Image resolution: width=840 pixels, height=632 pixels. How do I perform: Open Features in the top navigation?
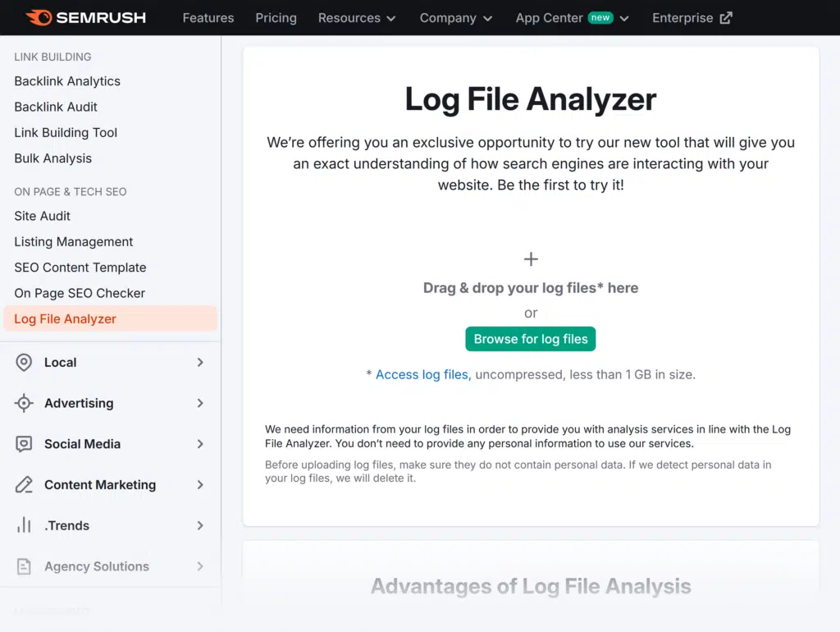click(208, 18)
